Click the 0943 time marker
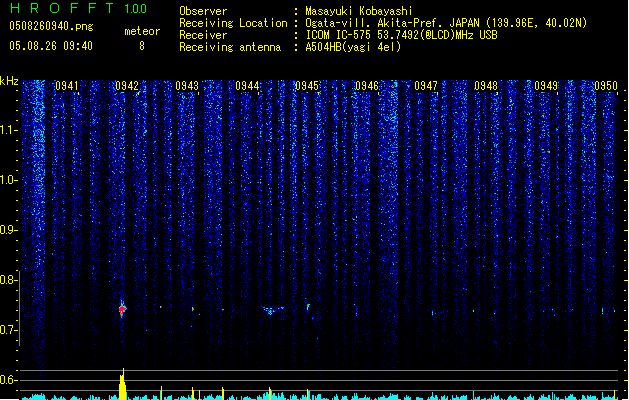The height and width of the screenshot is (400, 629). point(187,86)
